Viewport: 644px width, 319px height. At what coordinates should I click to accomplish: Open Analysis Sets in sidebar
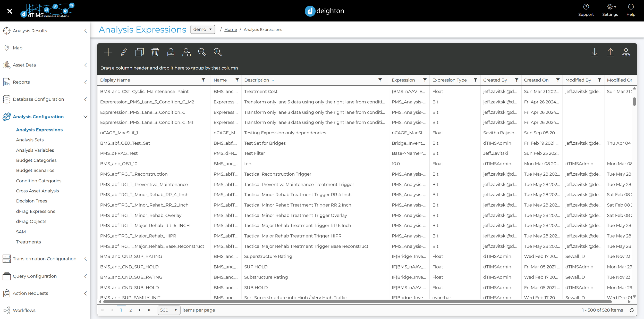click(30, 140)
